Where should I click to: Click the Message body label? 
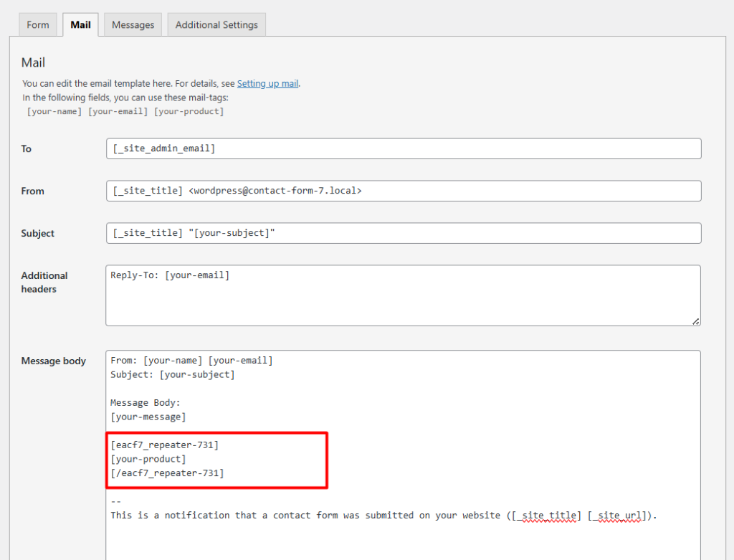coord(53,361)
